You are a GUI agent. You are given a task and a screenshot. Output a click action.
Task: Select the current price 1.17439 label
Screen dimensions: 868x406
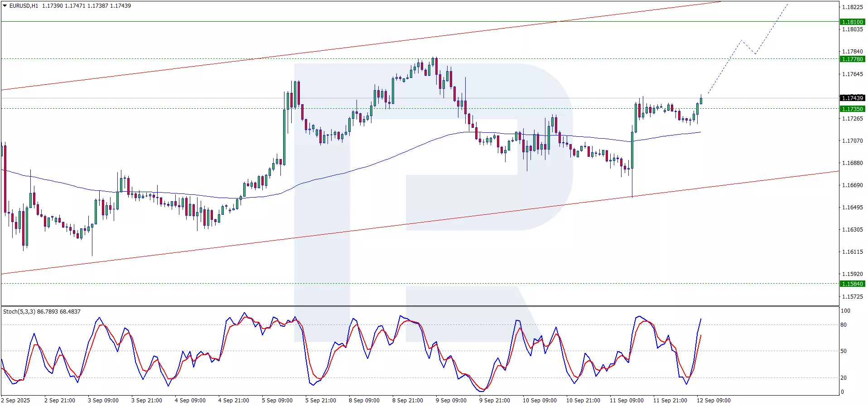click(x=852, y=98)
